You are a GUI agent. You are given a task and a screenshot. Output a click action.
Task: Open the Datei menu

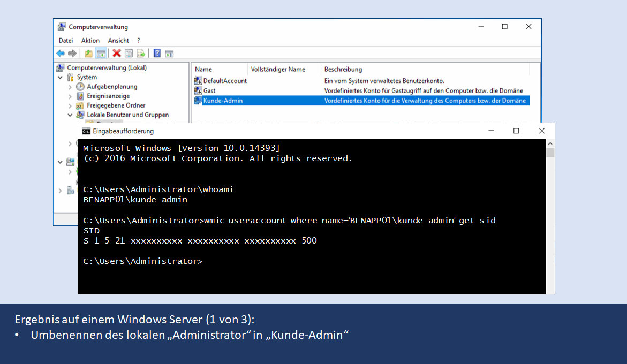pos(66,40)
